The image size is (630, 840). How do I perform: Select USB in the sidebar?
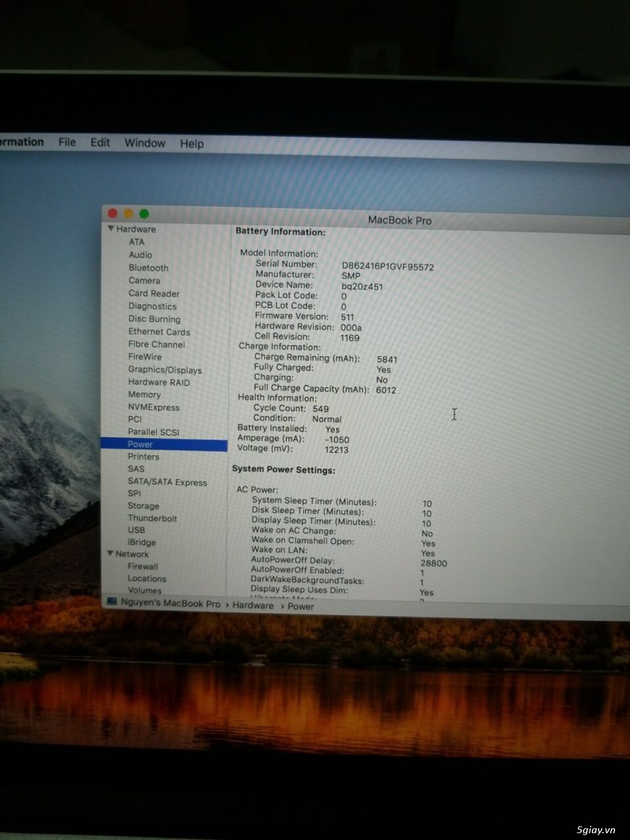(x=136, y=530)
